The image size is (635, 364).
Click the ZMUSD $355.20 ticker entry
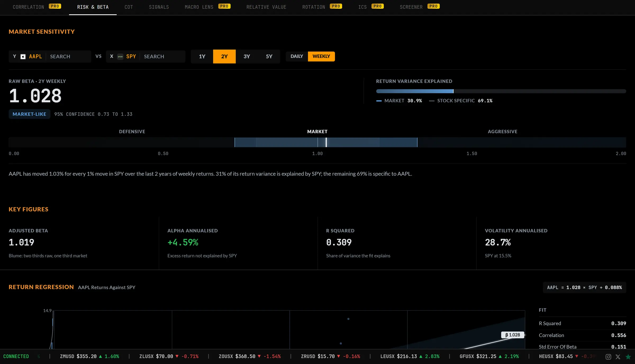[89, 357]
